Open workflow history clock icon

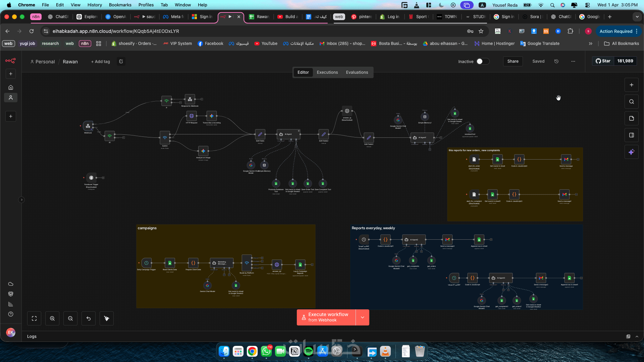556,61
